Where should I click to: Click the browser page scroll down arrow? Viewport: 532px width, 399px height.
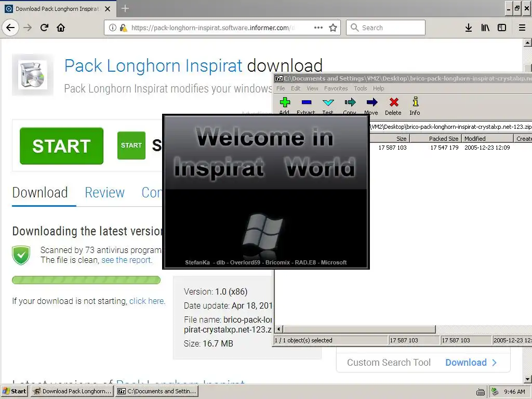tap(528, 379)
